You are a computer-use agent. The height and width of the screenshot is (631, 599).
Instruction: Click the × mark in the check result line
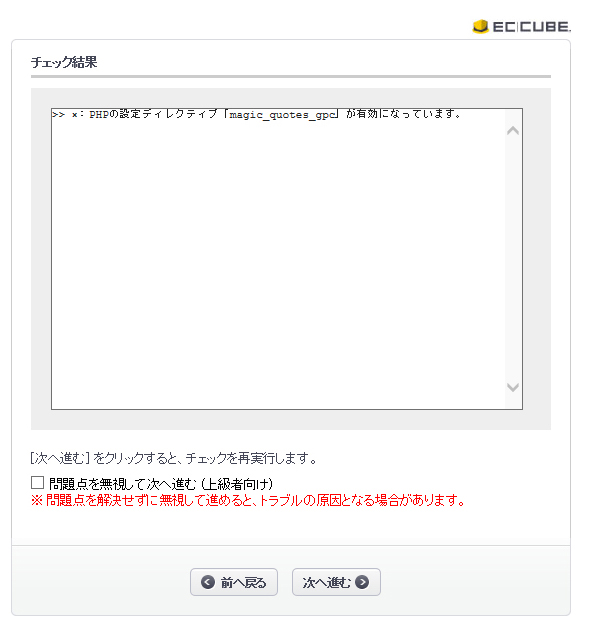click(74, 115)
